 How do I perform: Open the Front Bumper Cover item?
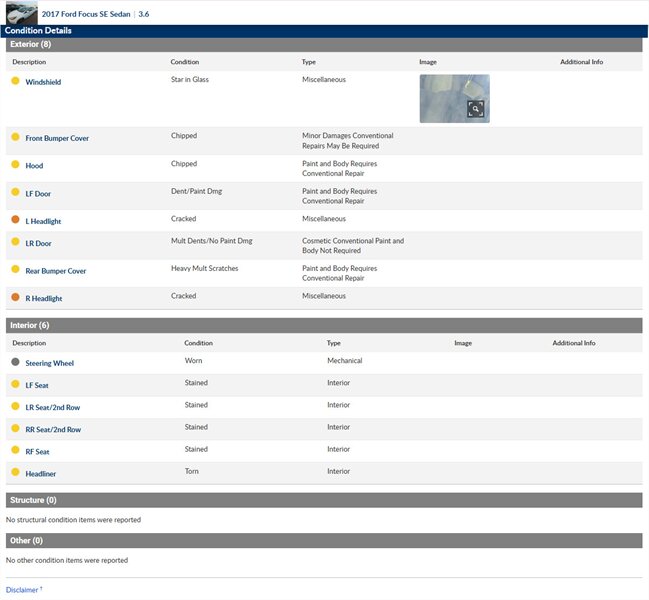[x=57, y=138]
